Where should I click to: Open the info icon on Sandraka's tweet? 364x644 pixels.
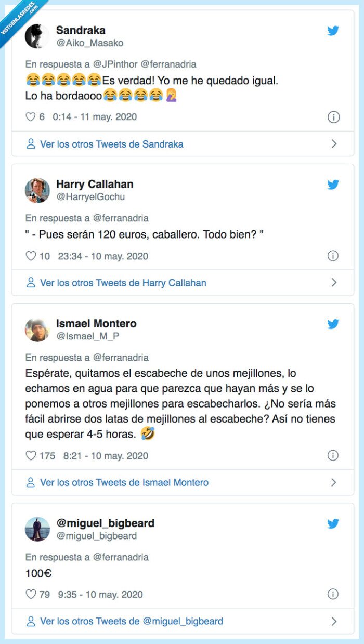(333, 117)
